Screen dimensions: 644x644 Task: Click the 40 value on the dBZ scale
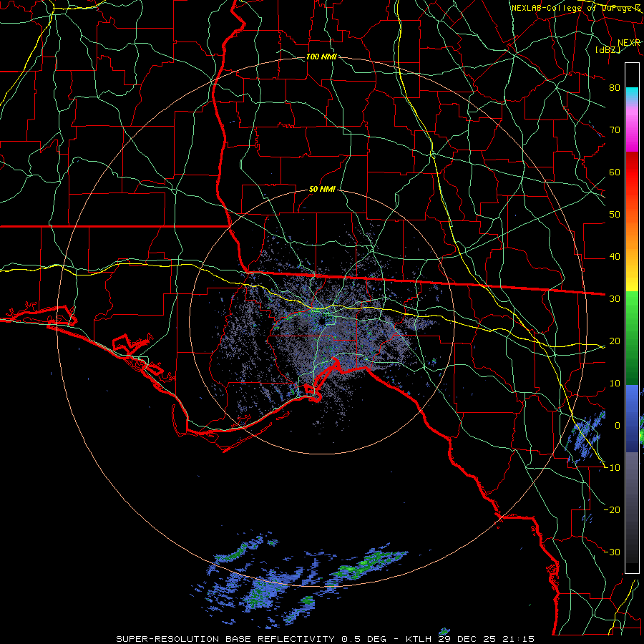[615, 257]
